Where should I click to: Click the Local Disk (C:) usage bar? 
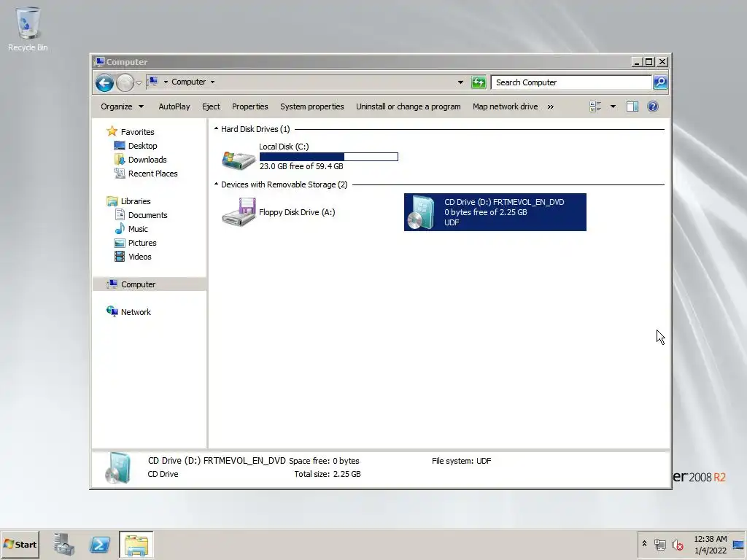click(x=329, y=157)
